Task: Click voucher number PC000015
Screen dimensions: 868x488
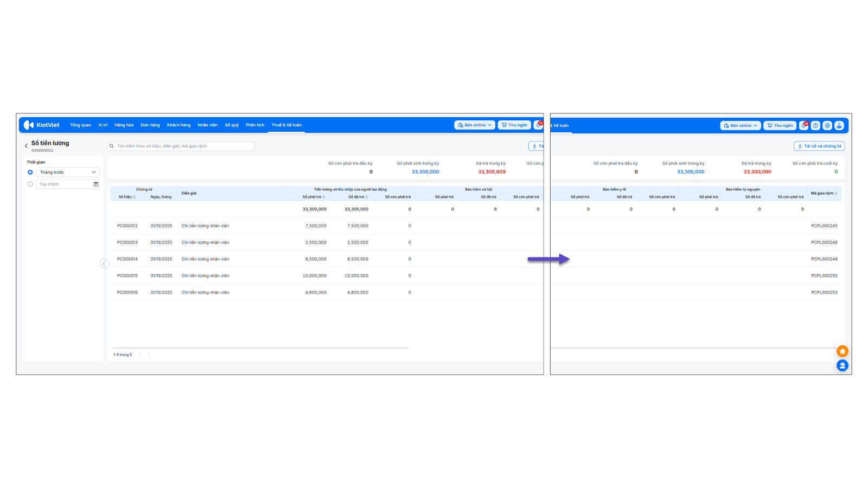Action: pyautogui.click(x=127, y=276)
